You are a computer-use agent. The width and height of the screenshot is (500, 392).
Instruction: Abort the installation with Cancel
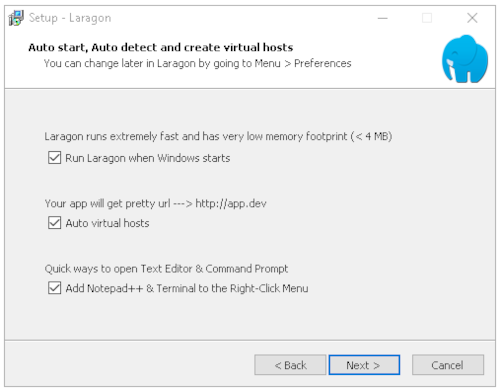[x=448, y=365]
